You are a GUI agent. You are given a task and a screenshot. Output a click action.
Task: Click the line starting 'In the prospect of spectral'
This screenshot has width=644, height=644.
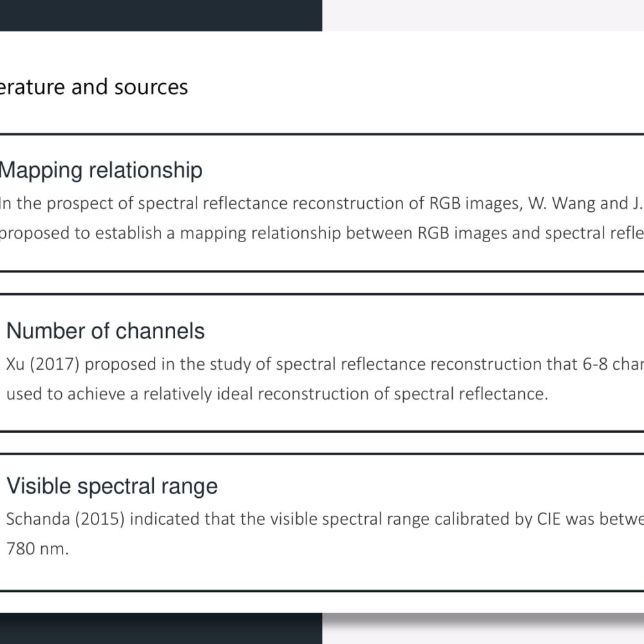tap(322, 204)
